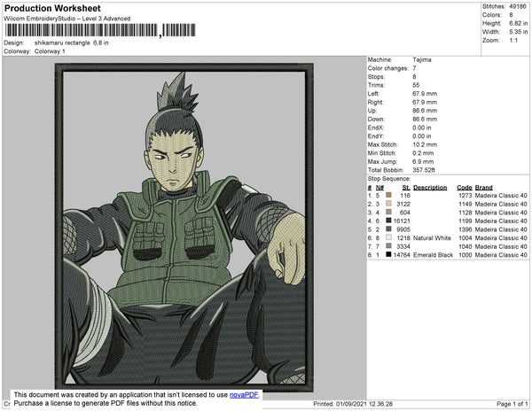Open the novaPDF link
532x411 pixels.
[245, 395]
